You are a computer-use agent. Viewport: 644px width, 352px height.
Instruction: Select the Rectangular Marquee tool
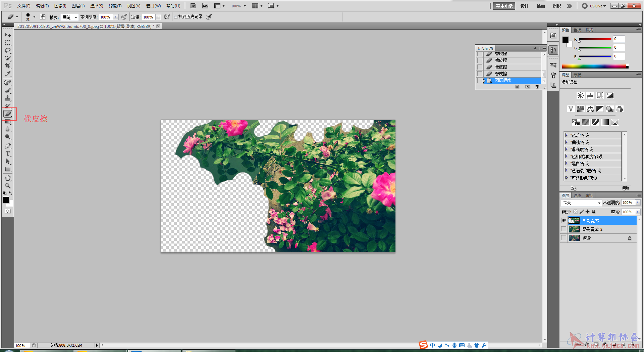(8, 43)
